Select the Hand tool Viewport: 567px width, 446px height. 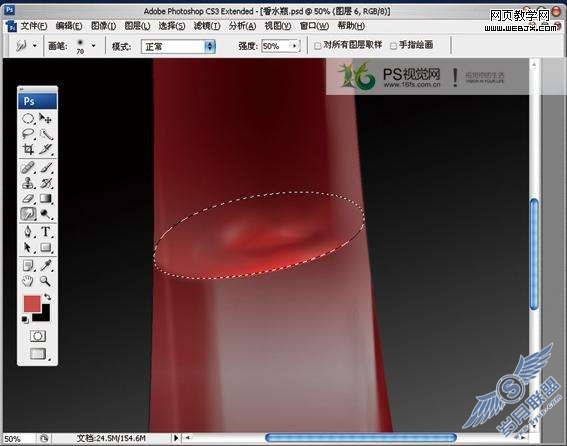[28, 281]
